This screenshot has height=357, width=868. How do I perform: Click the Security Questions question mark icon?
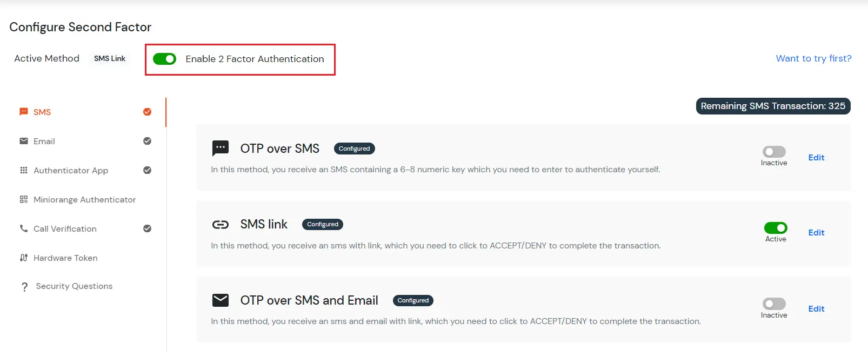(x=24, y=287)
